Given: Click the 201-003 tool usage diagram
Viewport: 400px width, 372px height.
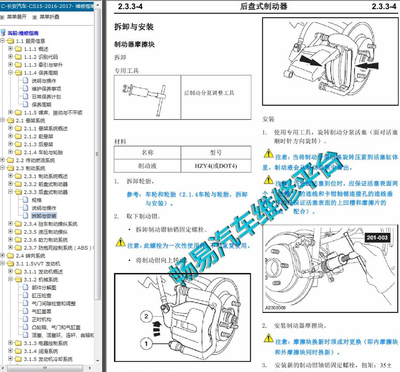Looking at the screenshot, I should coord(330,269).
